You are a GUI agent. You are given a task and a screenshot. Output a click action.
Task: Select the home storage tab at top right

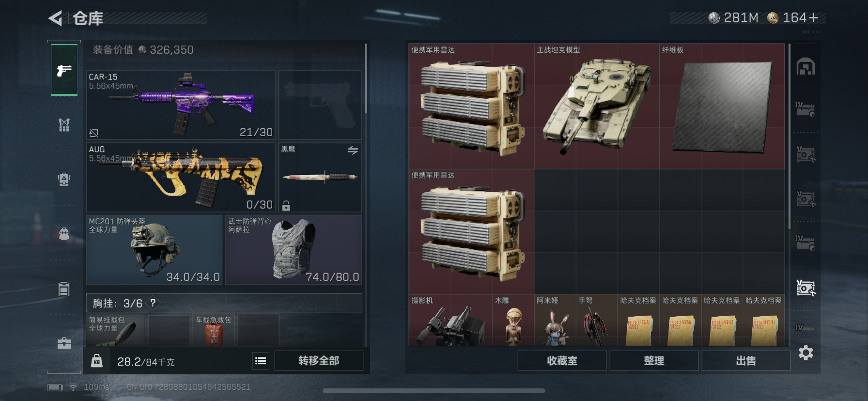click(x=806, y=67)
